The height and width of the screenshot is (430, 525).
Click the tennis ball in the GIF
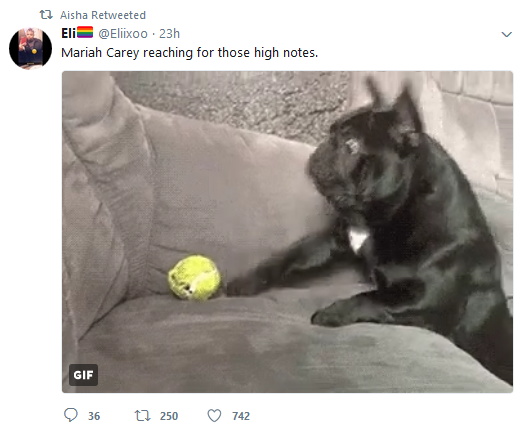(194, 278)
